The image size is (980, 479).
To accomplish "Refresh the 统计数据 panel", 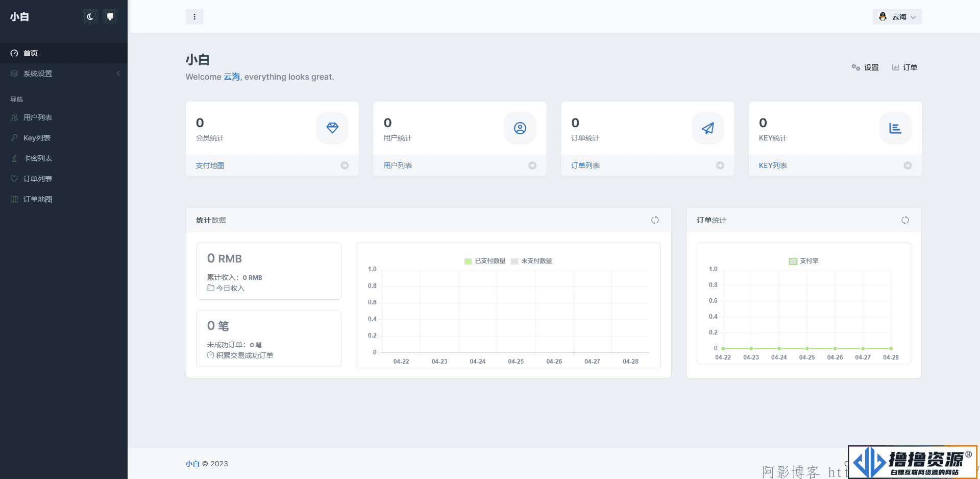I will click(655, 220).
